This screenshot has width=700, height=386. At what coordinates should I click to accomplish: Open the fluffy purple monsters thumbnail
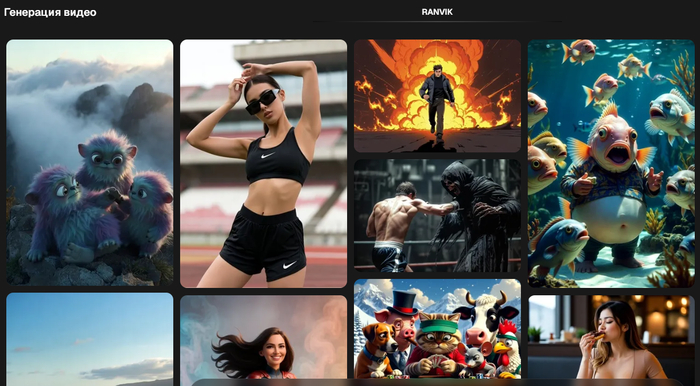[90, 162]
